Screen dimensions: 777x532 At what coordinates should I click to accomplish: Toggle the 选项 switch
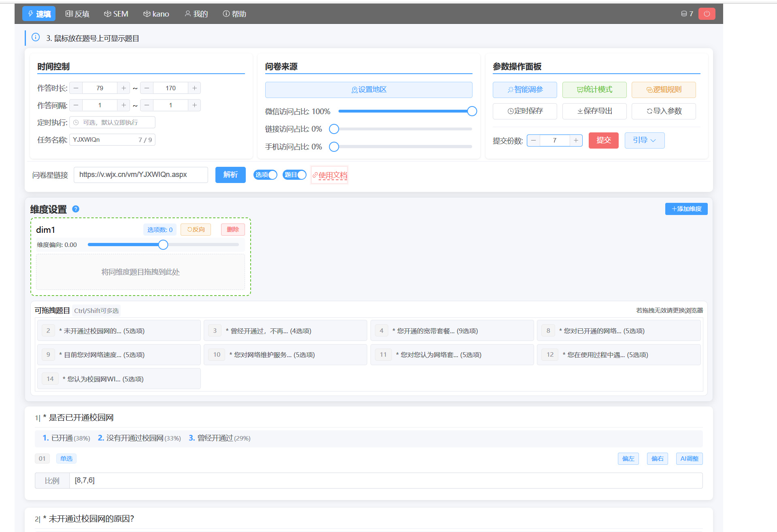[265, 174]
